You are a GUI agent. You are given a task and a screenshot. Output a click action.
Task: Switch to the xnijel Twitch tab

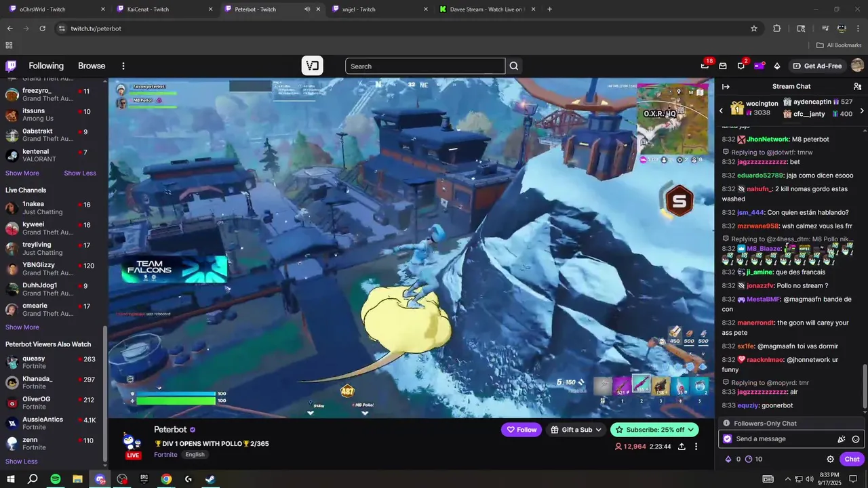(x=380, y=9)
